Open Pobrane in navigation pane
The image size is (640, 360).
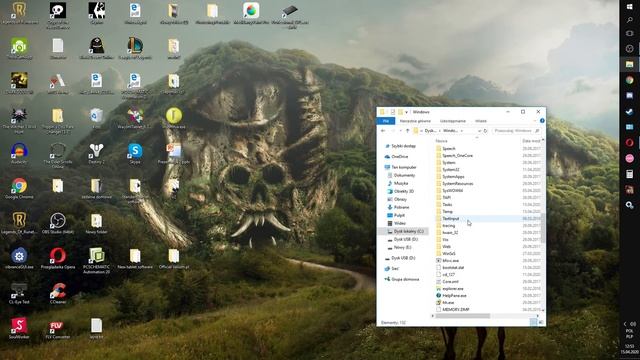point(401,207)
